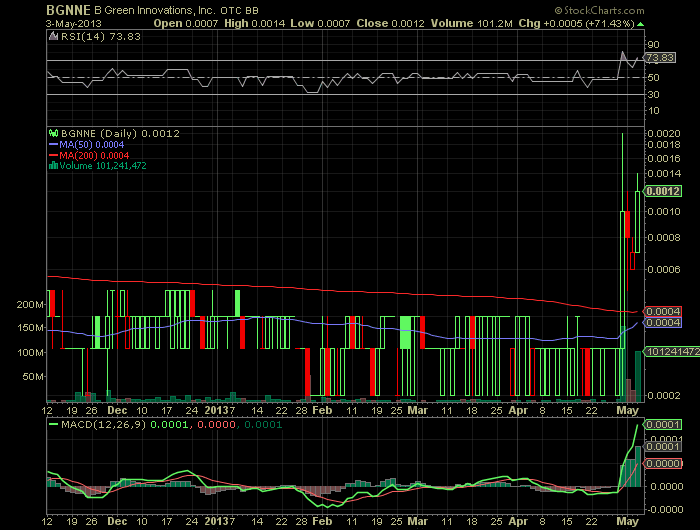Screen dimensions: 700x530
Task: Click the High 0.0014 value in header
Action: click(x=254, y=23)
